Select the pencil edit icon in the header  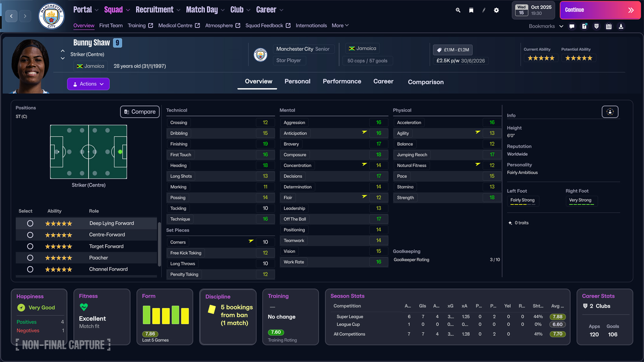click(x=484, y=10)
